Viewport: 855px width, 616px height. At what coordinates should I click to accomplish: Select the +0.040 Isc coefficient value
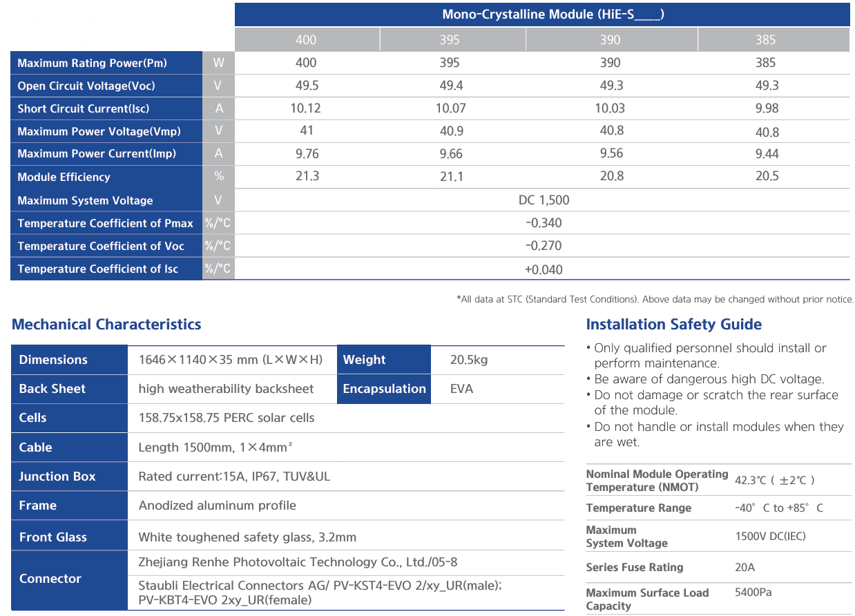click(544, 269)
